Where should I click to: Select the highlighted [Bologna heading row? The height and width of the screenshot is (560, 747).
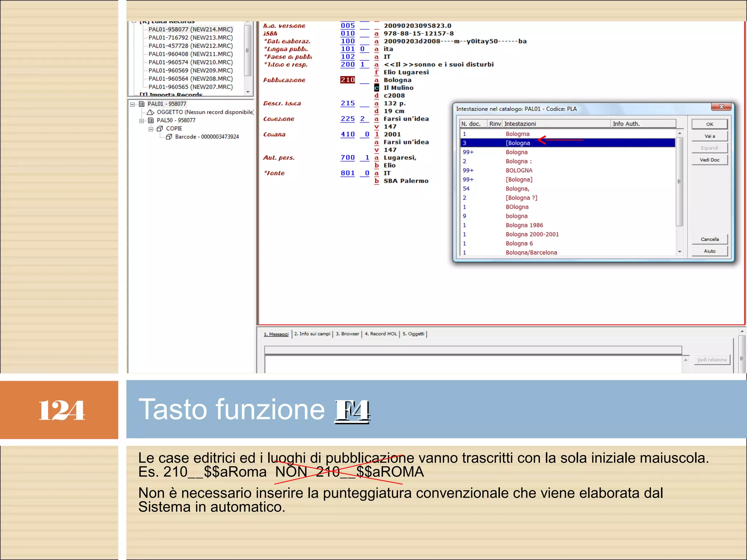click(568, 143)
